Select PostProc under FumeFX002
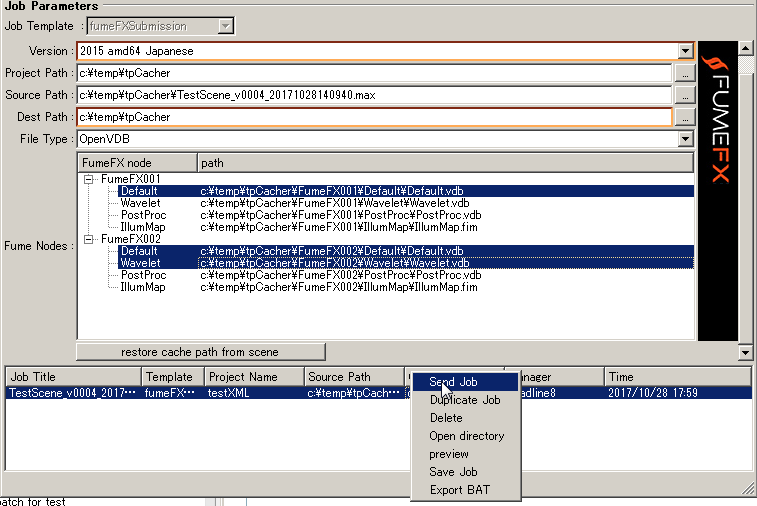The image size is (757, 506). click(143, 275)
